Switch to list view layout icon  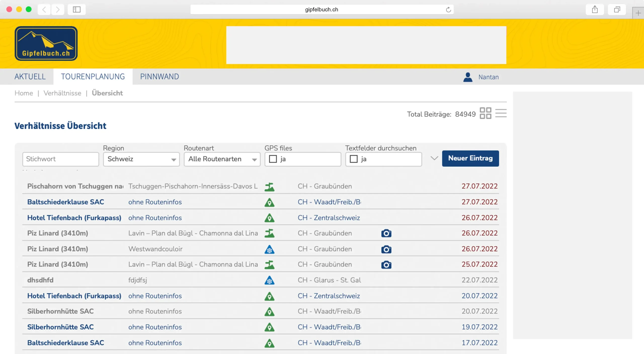501,113
